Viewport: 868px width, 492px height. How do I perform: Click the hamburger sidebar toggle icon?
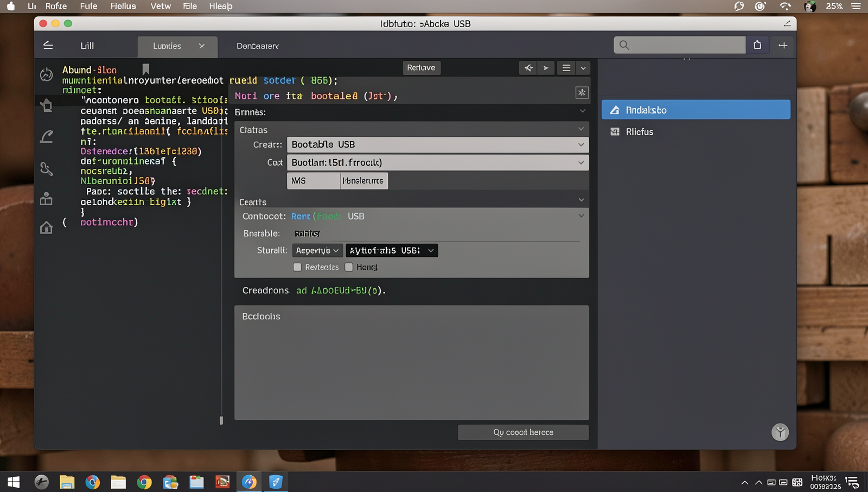tap(48, 46)
